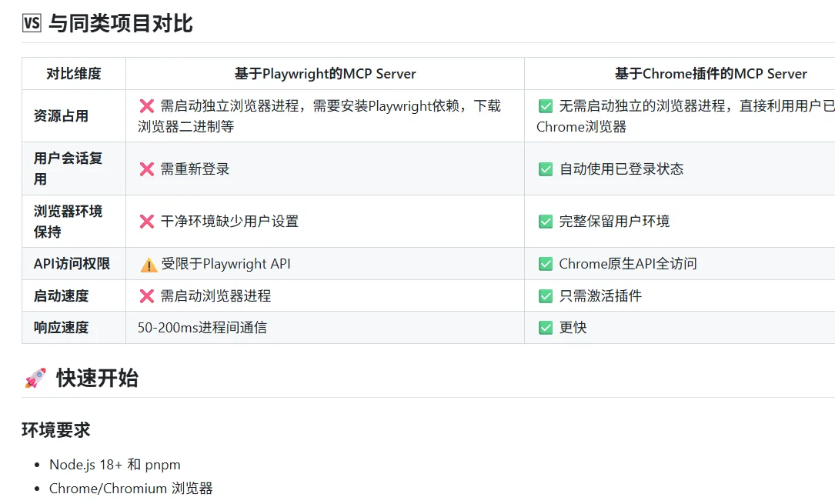Click the Chrome/Chromium 浏览器 list item
Image resolution: width=835 pixels, height=504 pixels.
tap(131, 488)
